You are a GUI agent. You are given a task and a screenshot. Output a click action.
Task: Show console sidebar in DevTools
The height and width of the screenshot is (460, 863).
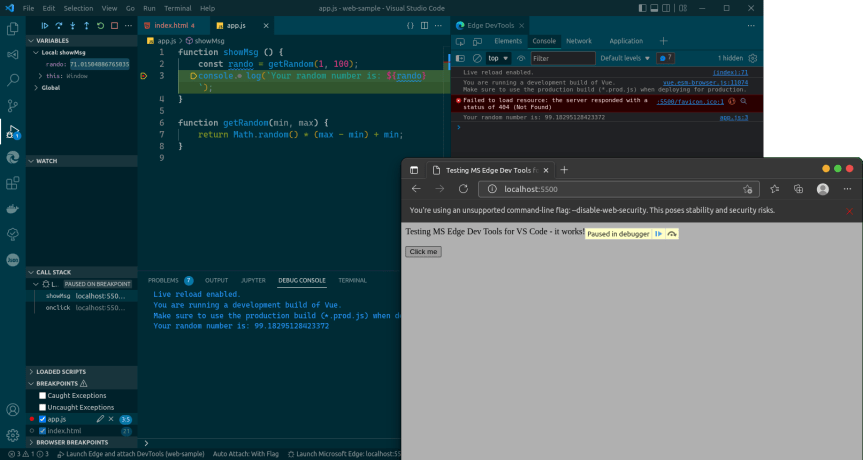[x=461, y=58]
